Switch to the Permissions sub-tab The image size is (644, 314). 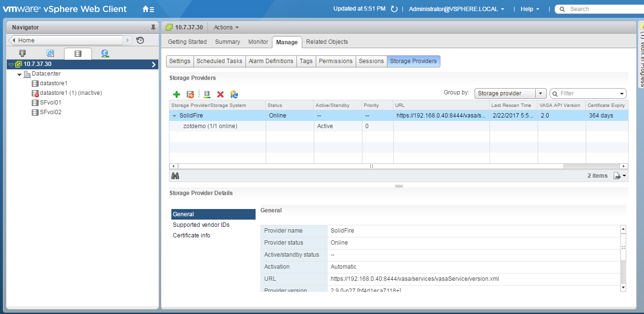(336, 61)
